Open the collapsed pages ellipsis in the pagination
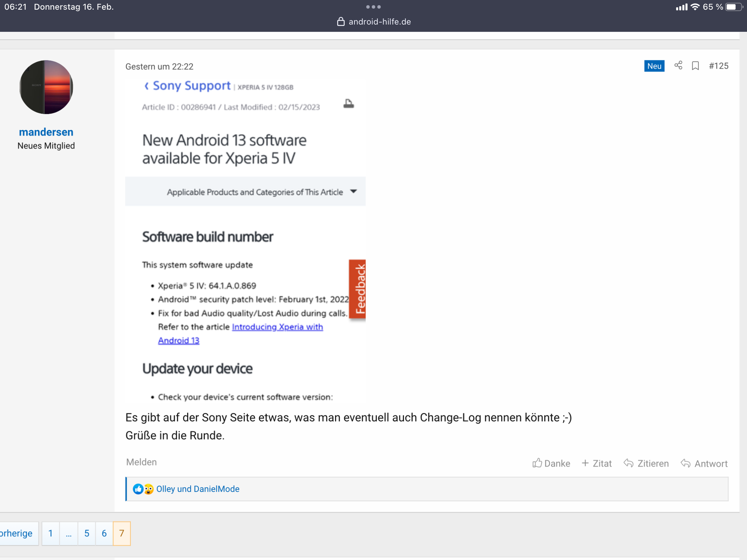 [x=68, y=533]
